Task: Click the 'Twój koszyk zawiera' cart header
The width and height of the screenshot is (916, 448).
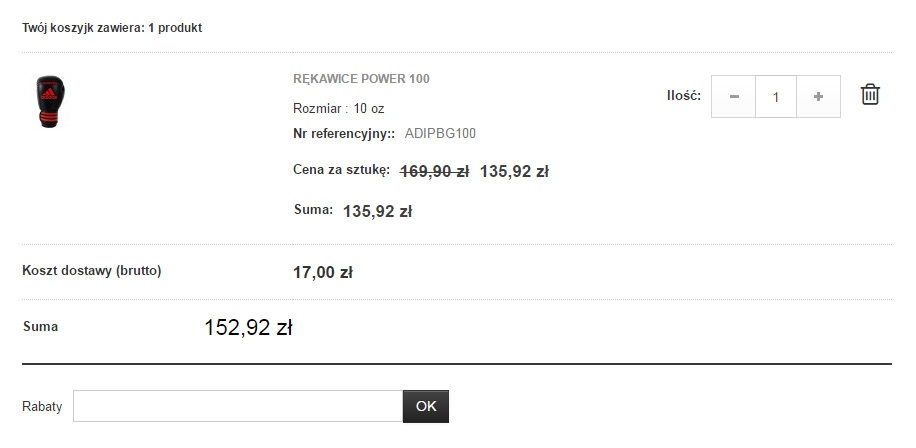Action: click(112, 27)
